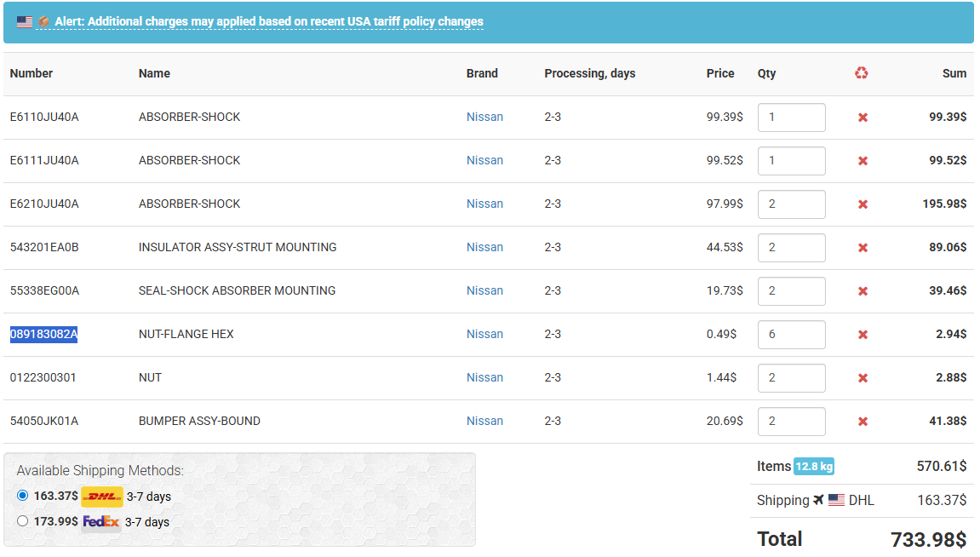This screenshot has width=980, height=557.
Task: Choose the FedEx 173.99$ shipping option
Action: 23,521
